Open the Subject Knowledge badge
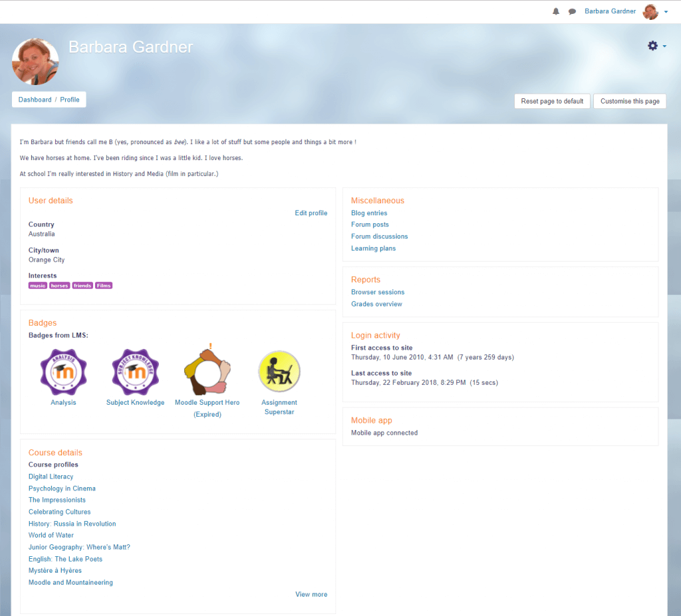Viewport: 681px width, 616px height. [135, 371]
